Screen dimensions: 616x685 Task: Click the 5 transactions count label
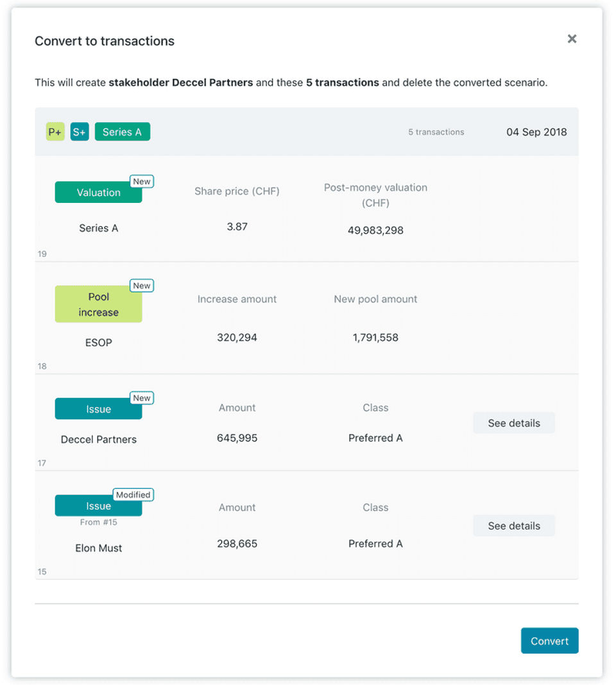coord(436,132)
